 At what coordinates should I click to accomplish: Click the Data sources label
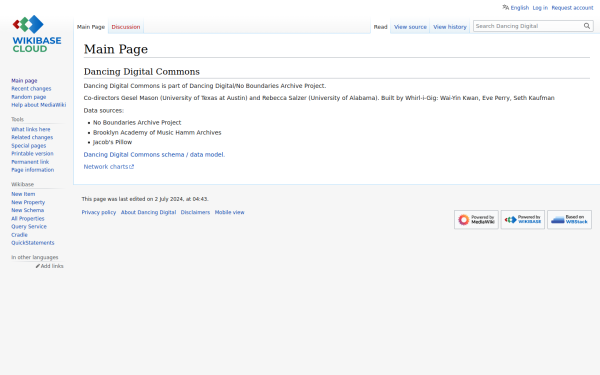104,111
